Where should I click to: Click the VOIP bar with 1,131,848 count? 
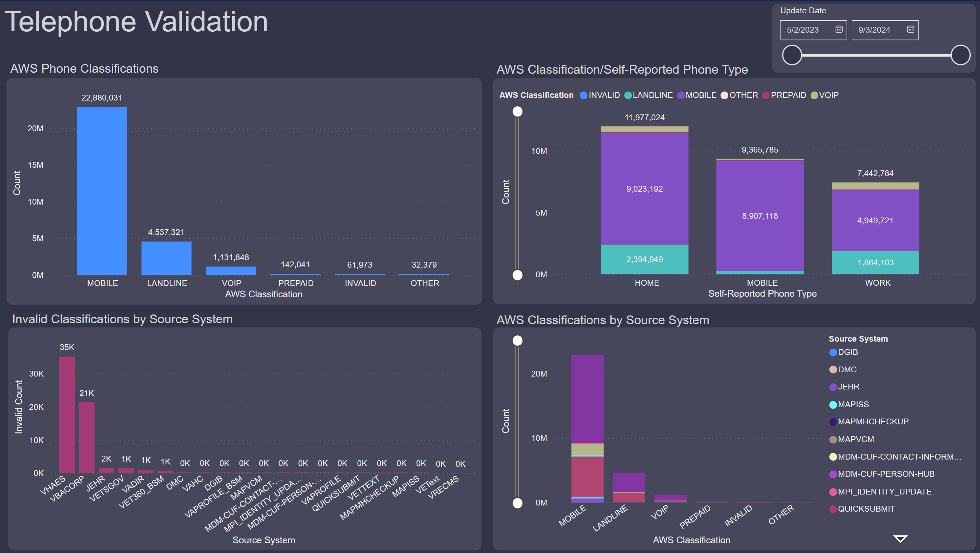231,271
